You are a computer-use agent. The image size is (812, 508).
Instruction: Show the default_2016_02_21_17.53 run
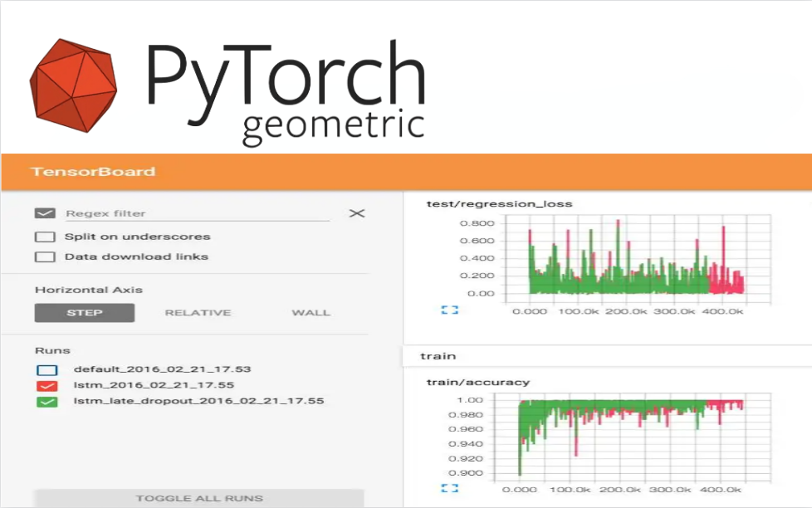[x=47, y=369]
